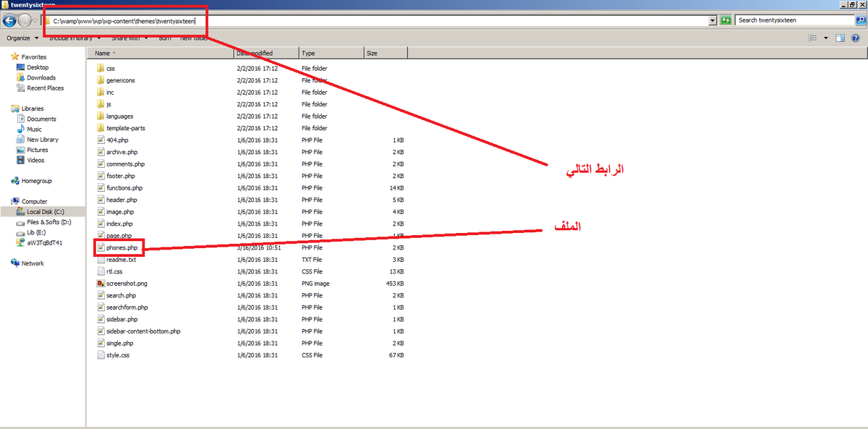Open the Pictures library

pyautogui.click(x=38, y=150)
